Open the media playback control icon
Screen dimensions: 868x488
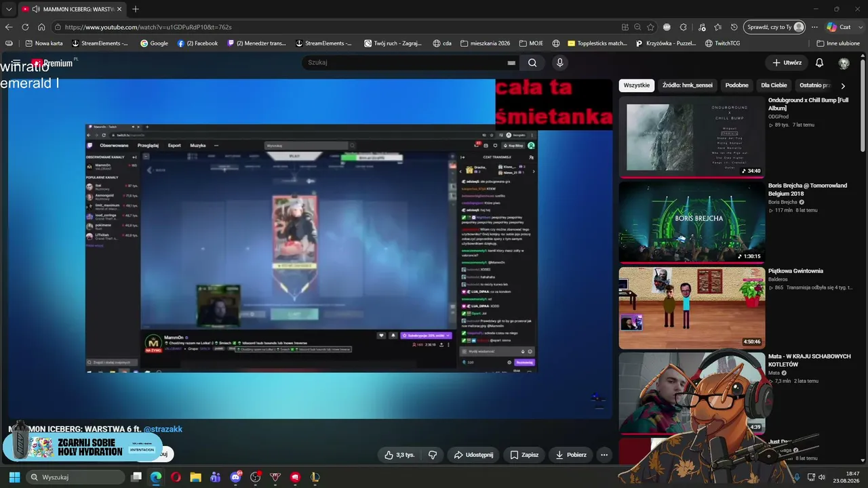(701, 27)
